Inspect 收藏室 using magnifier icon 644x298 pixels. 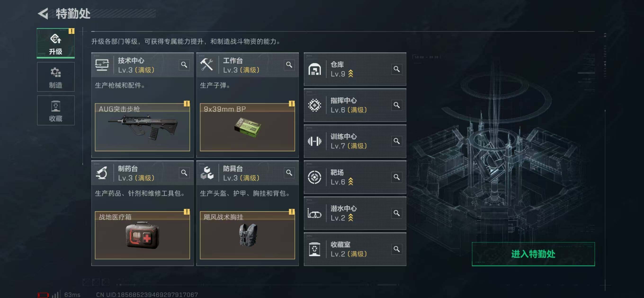click(397, 249)
